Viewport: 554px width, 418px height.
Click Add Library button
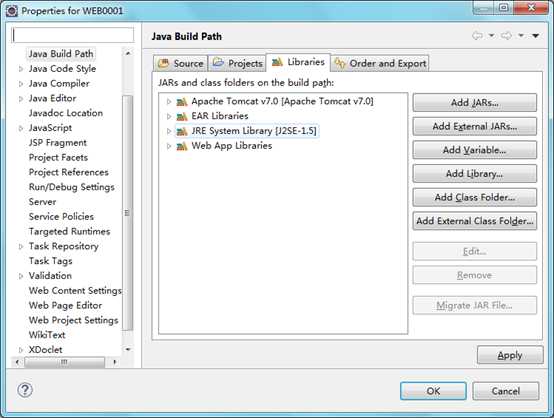point(475,173)
